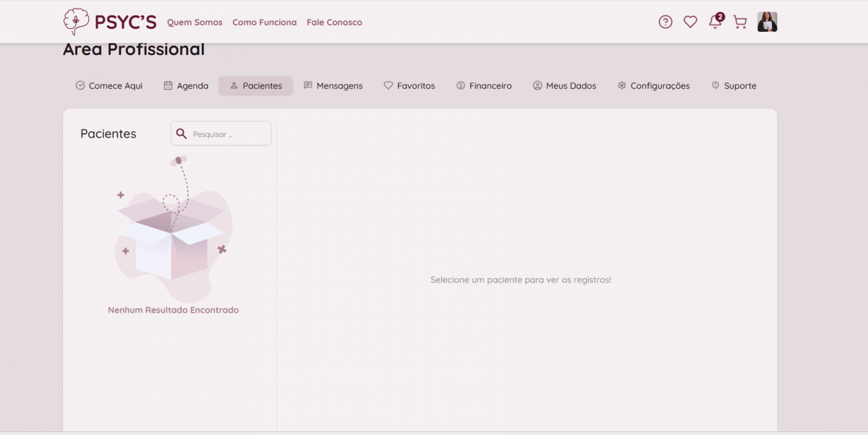Open notifications bell with badge

(x=715, y=22)
